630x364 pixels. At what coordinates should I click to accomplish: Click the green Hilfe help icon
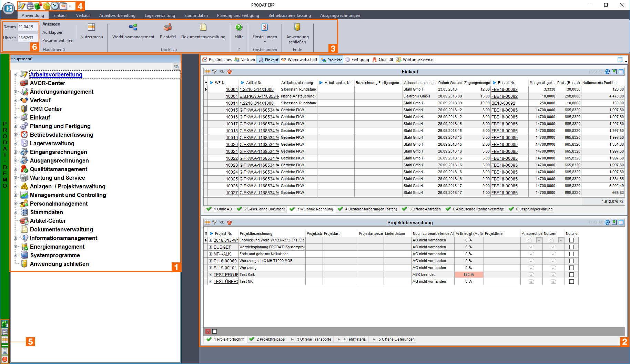pos(239,27)
